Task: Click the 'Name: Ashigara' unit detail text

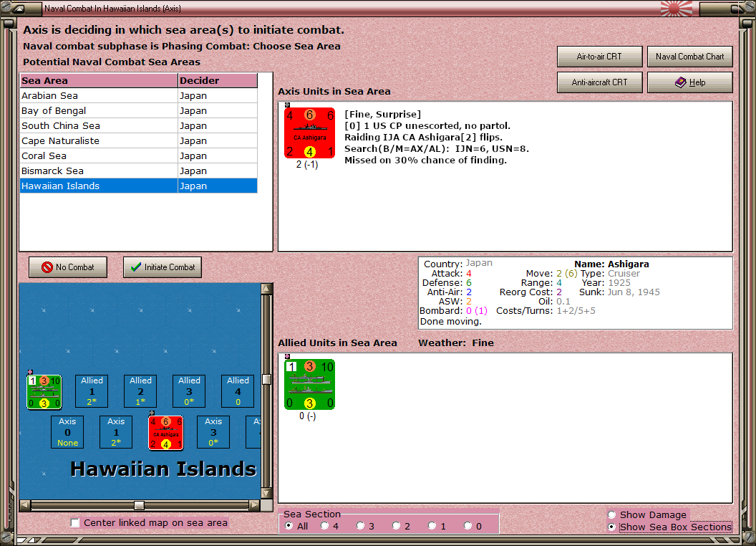Action: click(611, 264)
